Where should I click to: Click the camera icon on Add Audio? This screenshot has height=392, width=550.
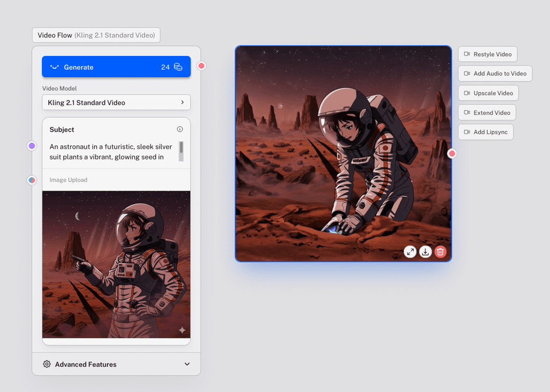tap(467, 74)
